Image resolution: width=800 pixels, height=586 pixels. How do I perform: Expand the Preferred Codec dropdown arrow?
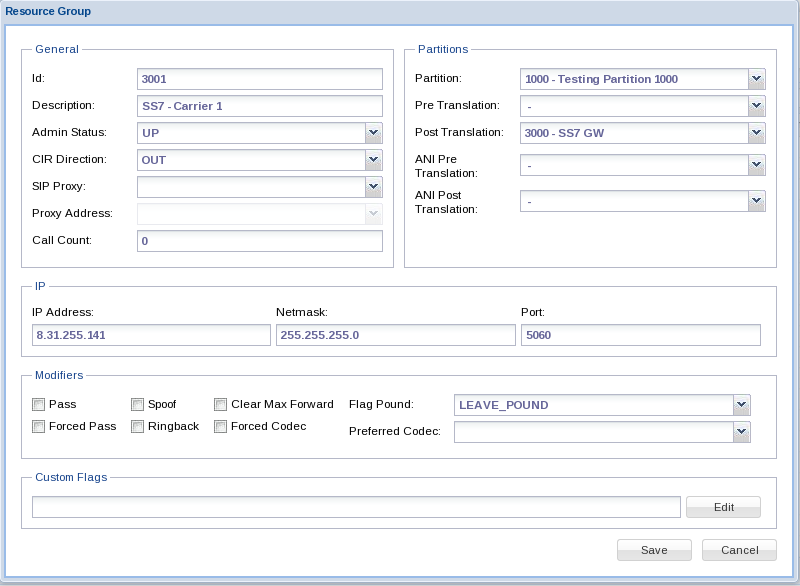pos(742,432)
